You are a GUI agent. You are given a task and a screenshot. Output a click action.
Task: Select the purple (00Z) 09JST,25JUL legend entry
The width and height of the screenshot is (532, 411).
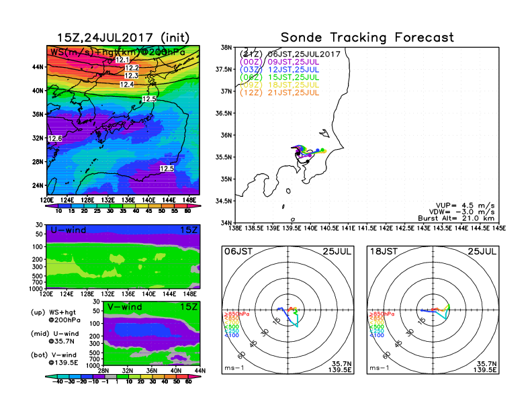tap(279, 62)
